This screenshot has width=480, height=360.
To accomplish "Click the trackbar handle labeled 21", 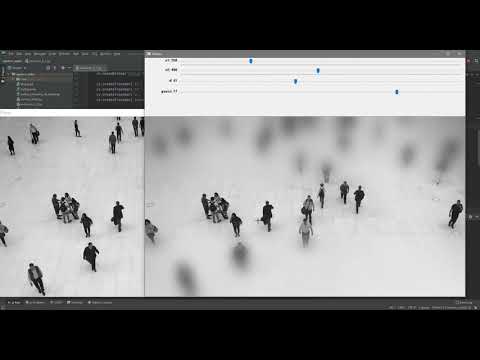I will [x=295, y=81].
